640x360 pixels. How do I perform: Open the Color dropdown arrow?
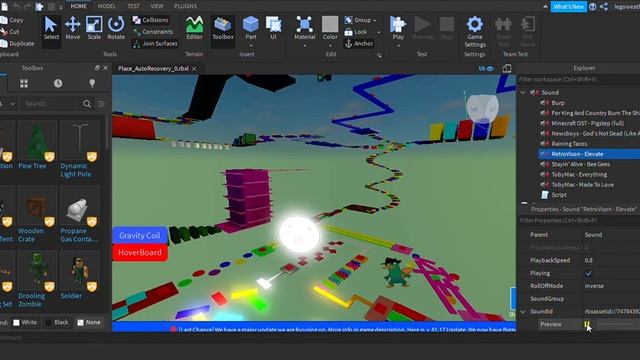(330, 46)
